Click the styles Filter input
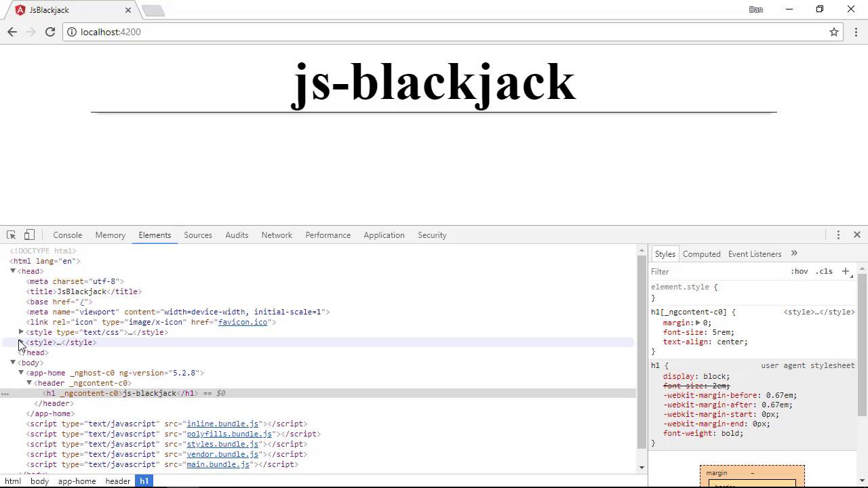The image size is (868, 488). pyautogui.click(x=717, y=271)
